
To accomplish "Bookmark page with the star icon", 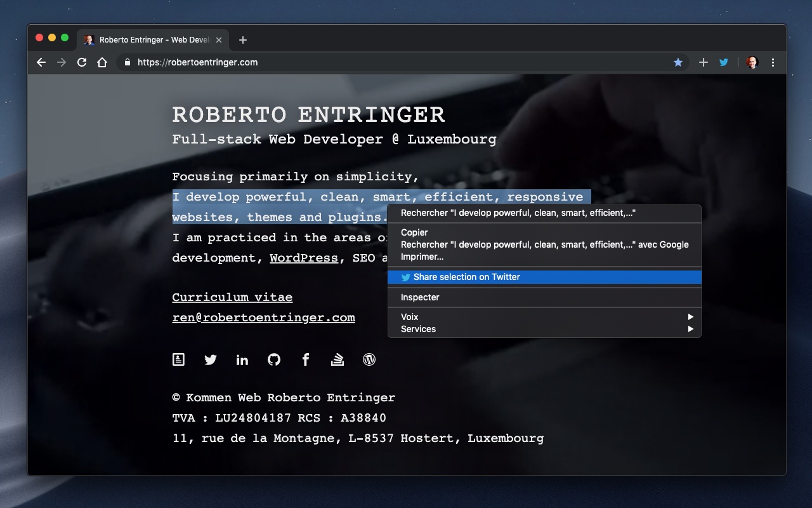I will [x=678, y=62].
